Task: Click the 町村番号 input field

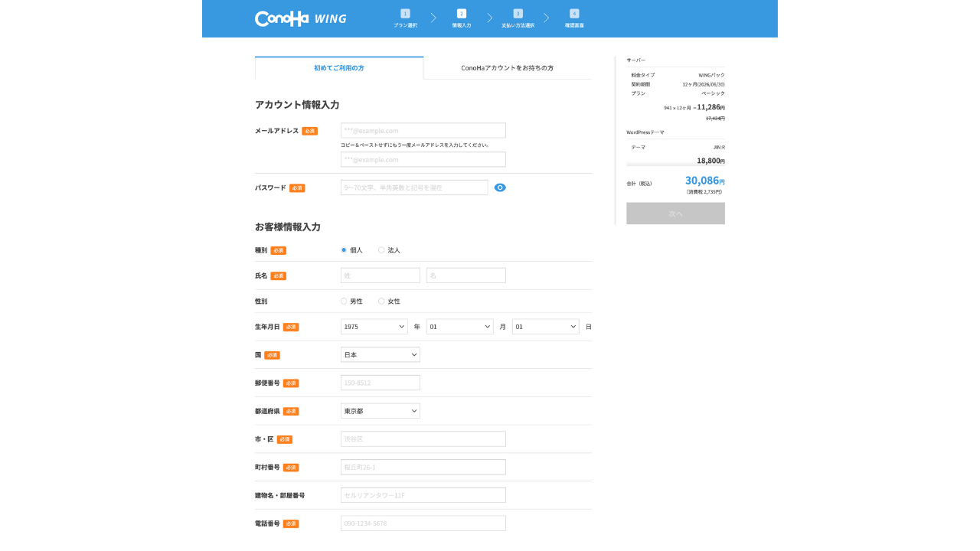Action: click(x=423, y=467)
